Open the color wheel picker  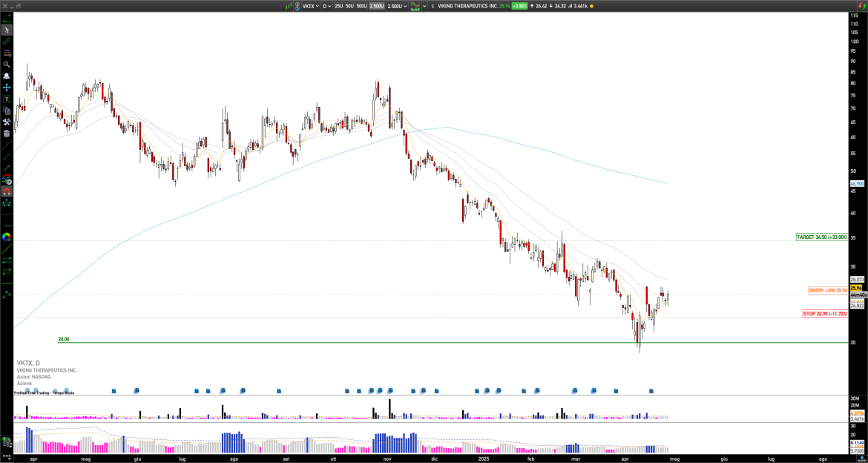click(x=7, y=237)
